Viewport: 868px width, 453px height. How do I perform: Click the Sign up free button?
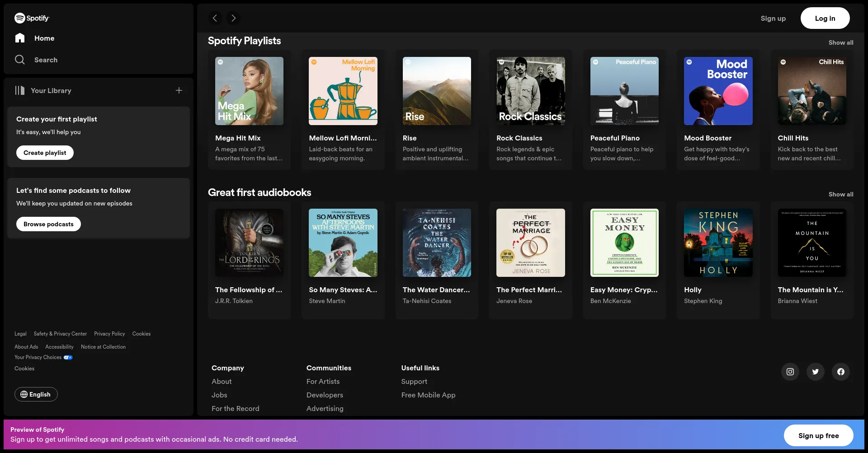pos(818,435)
